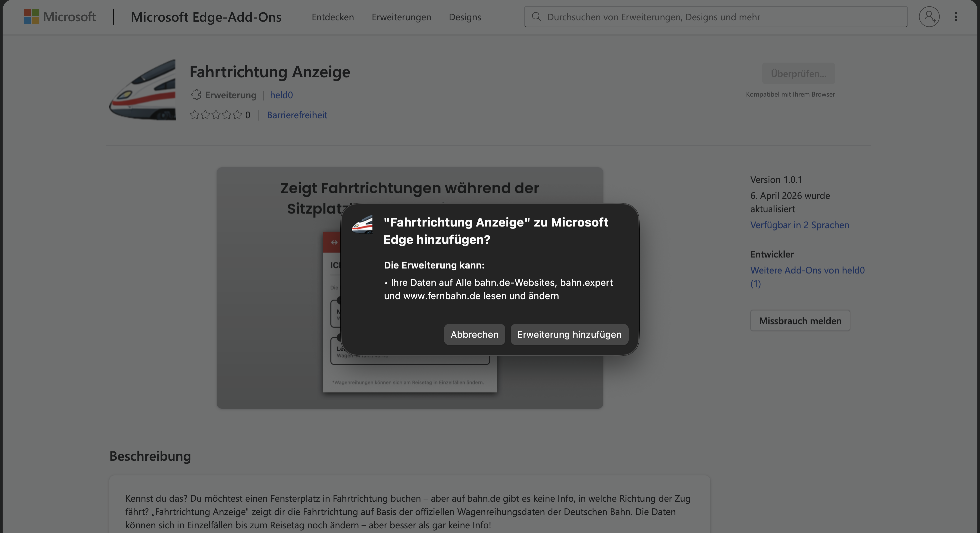The height and width of the screenshot is (533, 980).
Task: Click the Beschreibung heading
Action: point(150,456)
